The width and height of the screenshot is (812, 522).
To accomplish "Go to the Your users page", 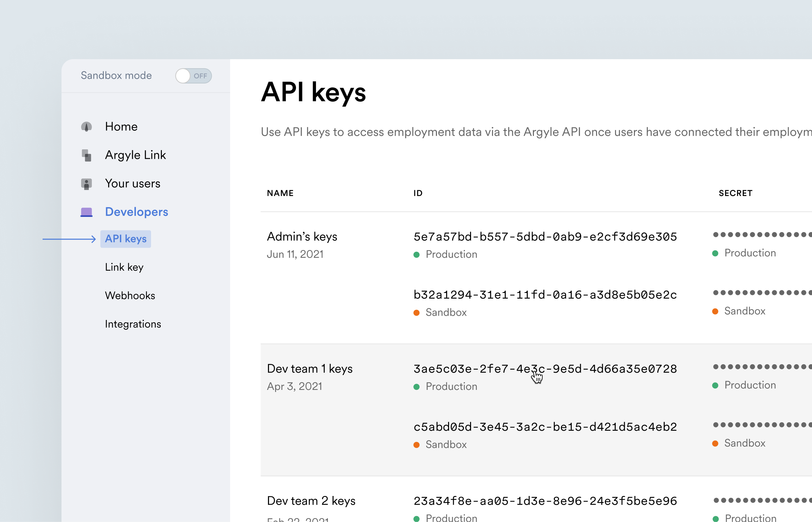I will (132, 184).
